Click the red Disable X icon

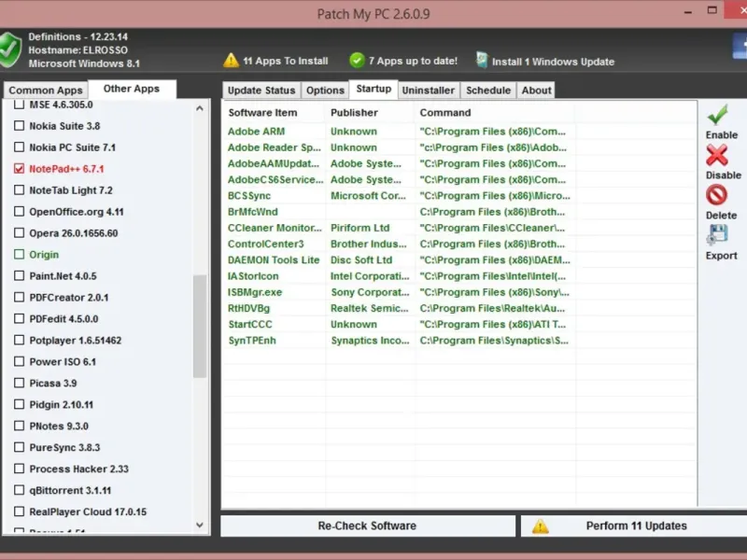(717, 155)
